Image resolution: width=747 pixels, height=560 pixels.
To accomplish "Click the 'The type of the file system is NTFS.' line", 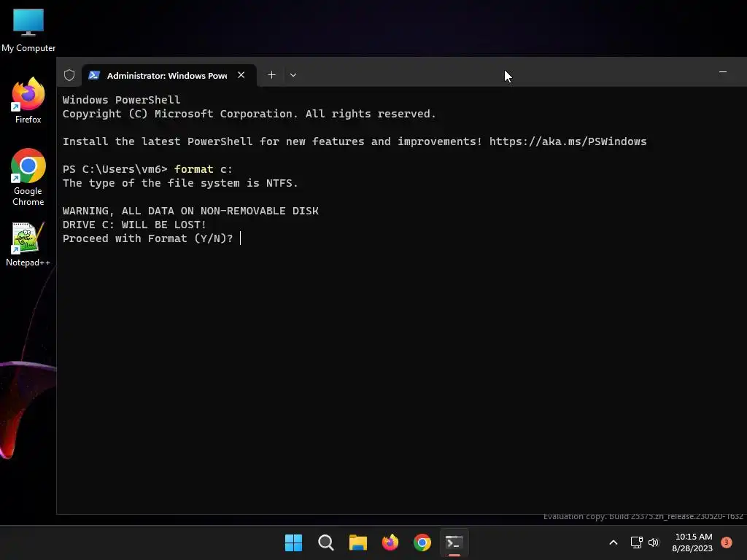I will (180, 183).
